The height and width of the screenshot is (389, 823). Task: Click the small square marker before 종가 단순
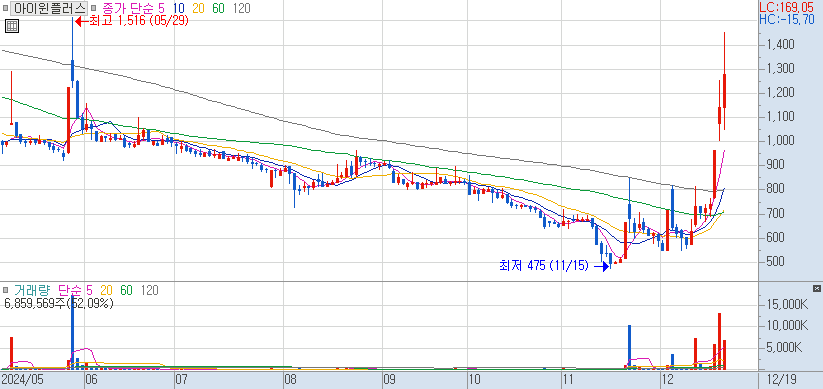(93, 8)
